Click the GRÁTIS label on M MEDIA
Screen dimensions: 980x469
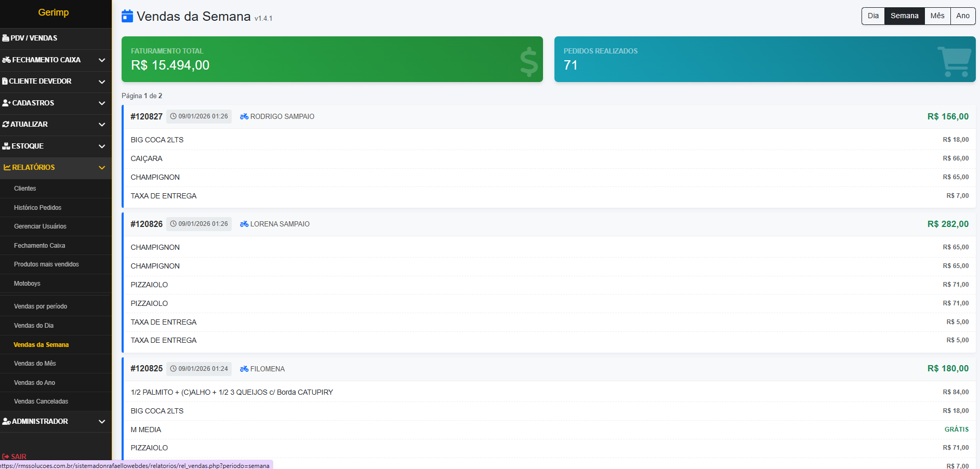pos(957,430)
